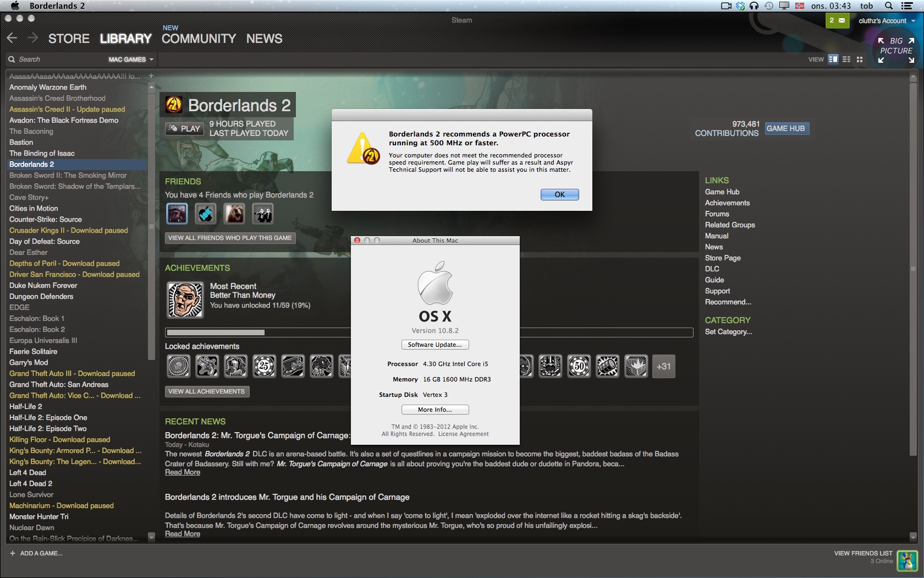
Task: Open the MAC GAMES filter dropdown
Action: pyautogui.click(x=131, y=59)
